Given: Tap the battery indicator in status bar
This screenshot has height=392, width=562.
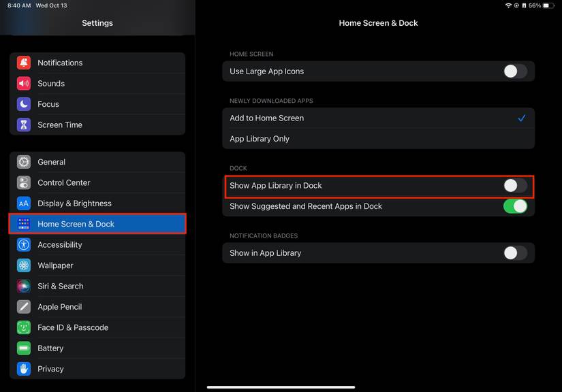Looking at the screenshot, I should (548, 5).
